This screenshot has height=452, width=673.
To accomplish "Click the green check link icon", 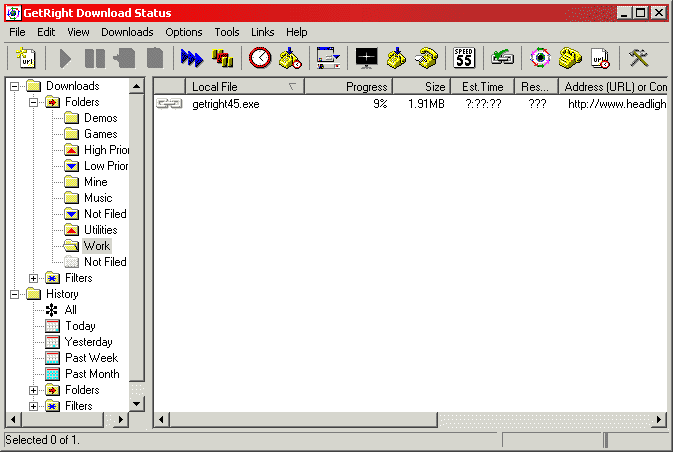I will point(502,58).
